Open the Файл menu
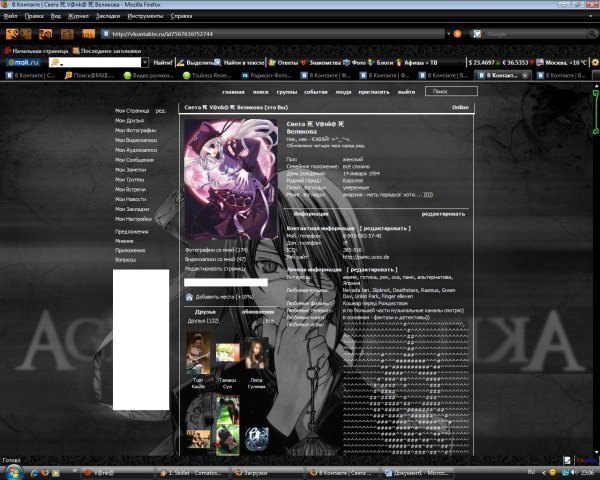Viewport: 600px width, 480px height. (x=10, y=16)
